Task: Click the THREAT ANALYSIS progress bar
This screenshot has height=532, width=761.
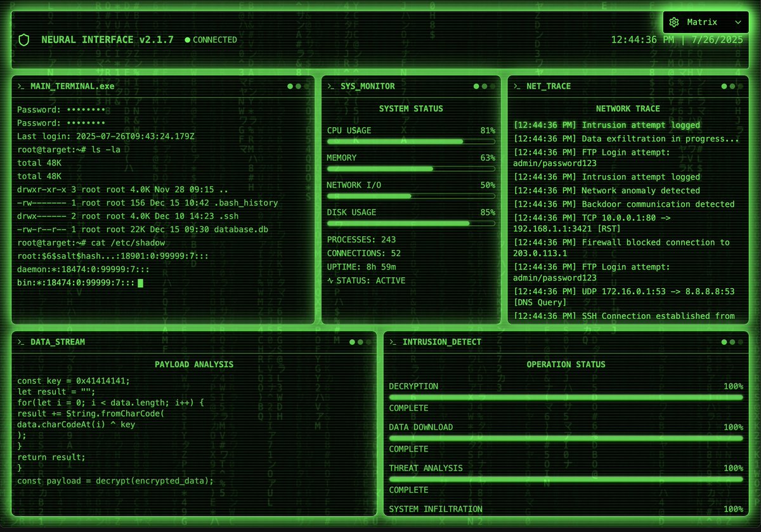Action: tap(566, 479)
